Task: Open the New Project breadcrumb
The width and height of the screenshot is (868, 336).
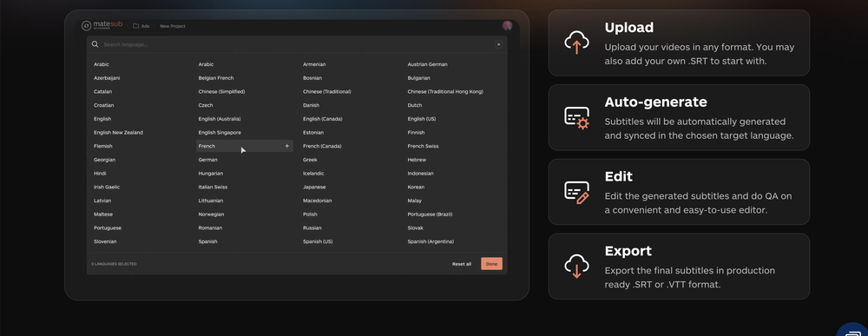Action: (x=173, y=26)
